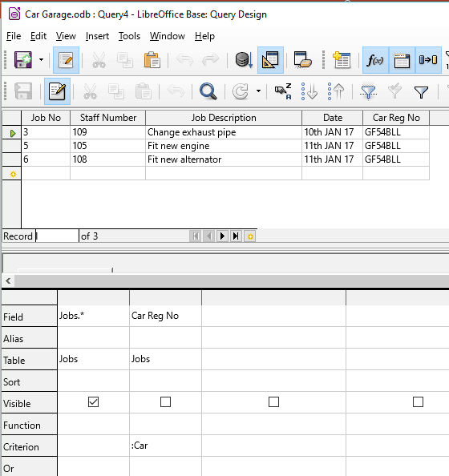Go to next record button
This screenshot has height=476, width=449.
(x=222, y=236)
